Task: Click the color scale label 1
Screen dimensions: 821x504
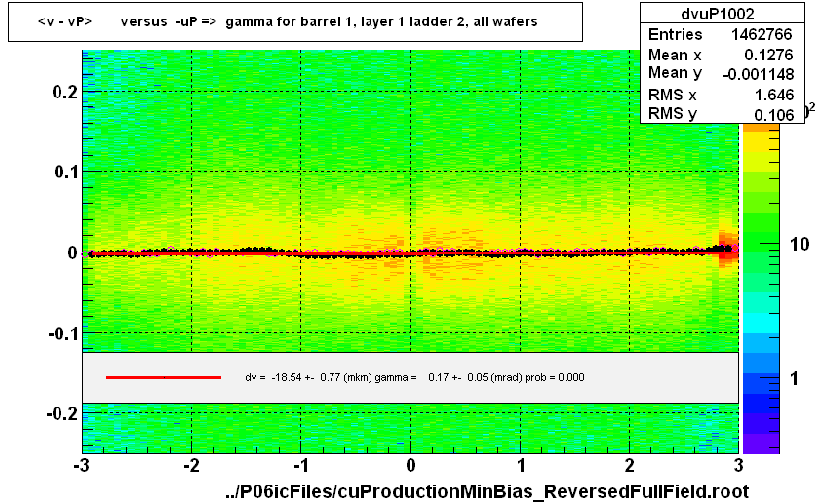Action: [795, 378]
